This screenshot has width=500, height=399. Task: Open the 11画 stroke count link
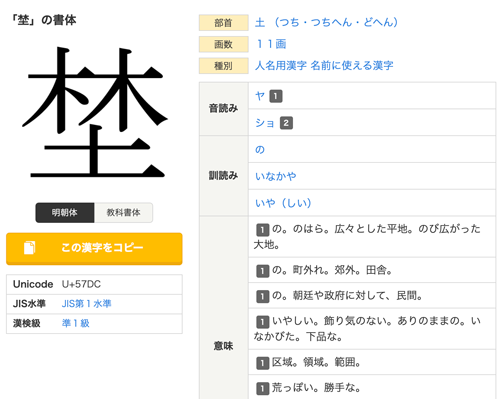pos(271,44)
